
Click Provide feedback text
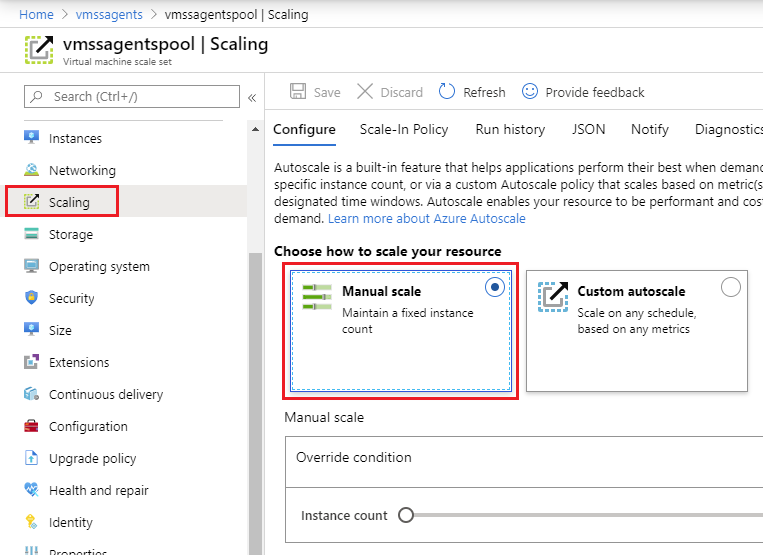point(595,92)
